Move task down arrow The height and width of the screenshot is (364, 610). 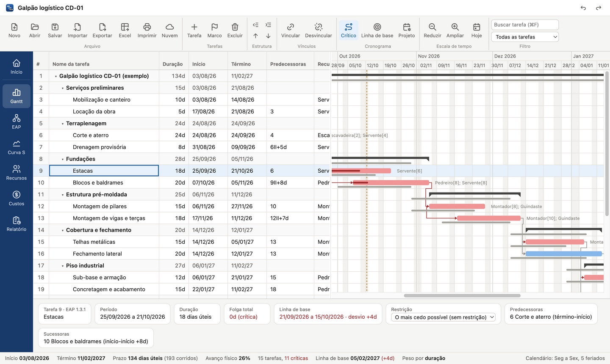tap(268, 36)
